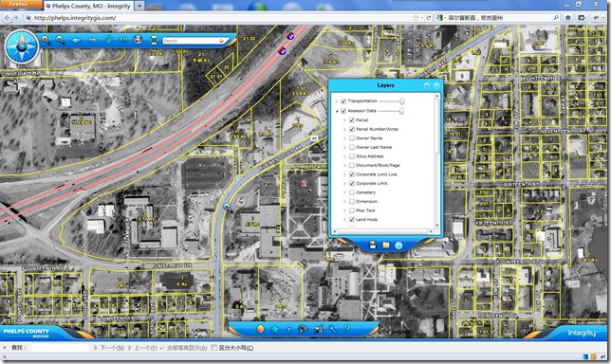Enable the Owner Last Name layer
This screenshot has width=611, height=364.
[352, 147]
